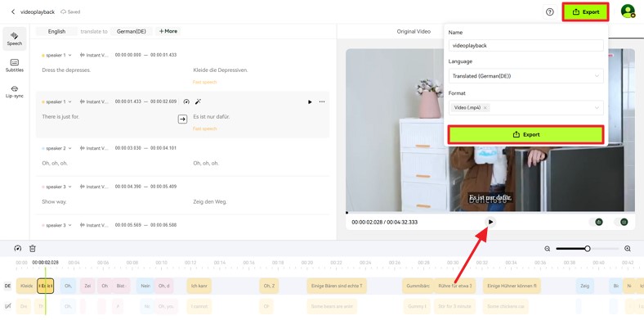Click the top-right Export button
This screenshot has width=644, height=320.
click(x=586, y=12)
